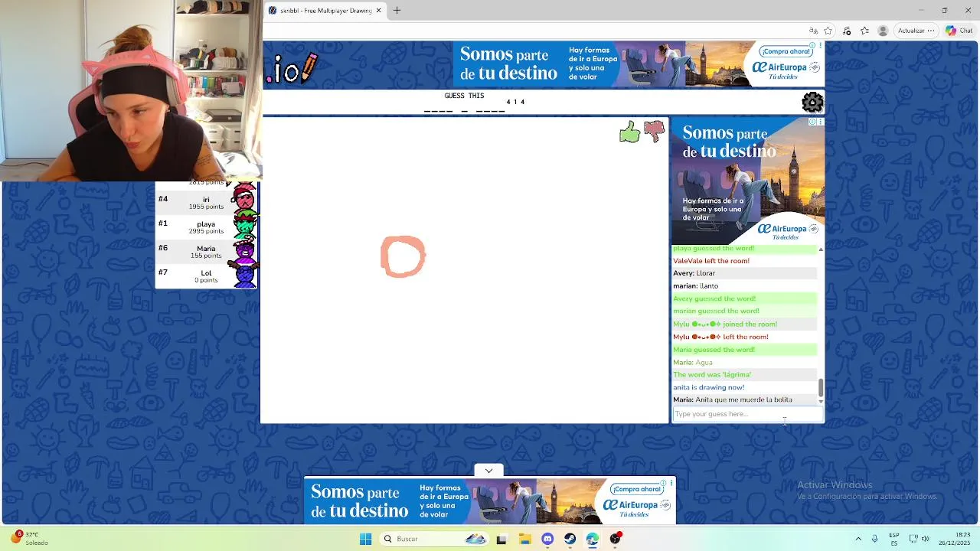The width and height of the screenshot is (980, 551).
Task: Open a new browser tab
Action: coord(397,11)
